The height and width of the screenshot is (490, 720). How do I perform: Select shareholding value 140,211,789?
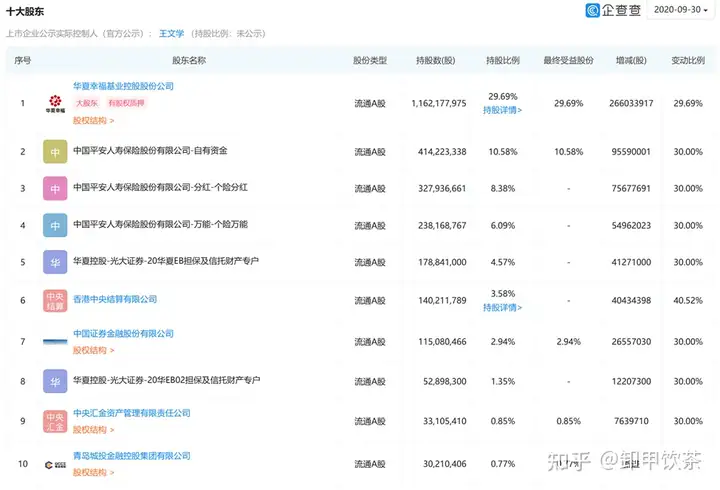[442, 300]
